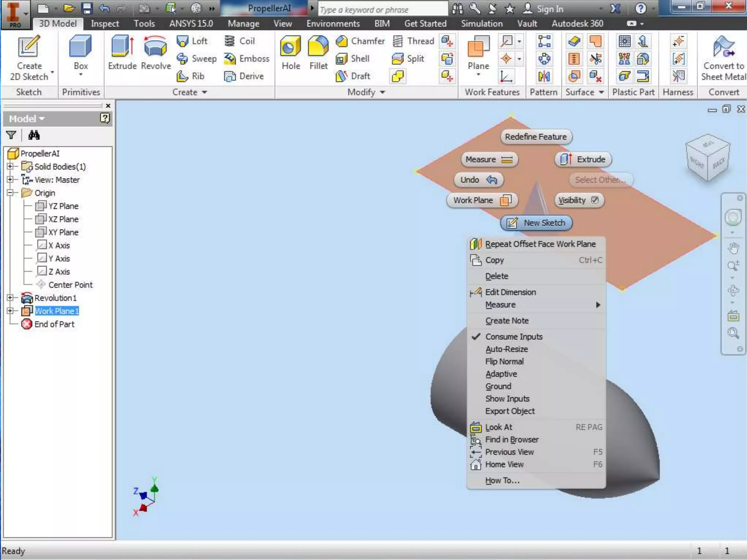The width and height of the screenshot is (747, 560).
Task: Open the browser filter funnel icon
Action: [x=11, y=135]
